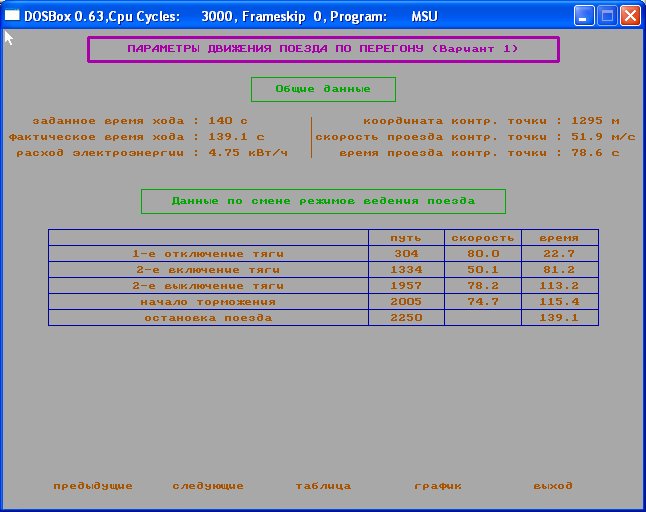Click path value 2005
Viewport: 646px width, 512px height.
pos(406,302)
